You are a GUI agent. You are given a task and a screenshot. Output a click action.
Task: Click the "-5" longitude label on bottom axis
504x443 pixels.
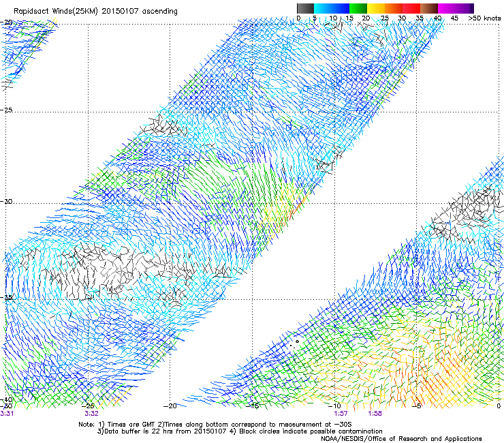coord(417,406)
